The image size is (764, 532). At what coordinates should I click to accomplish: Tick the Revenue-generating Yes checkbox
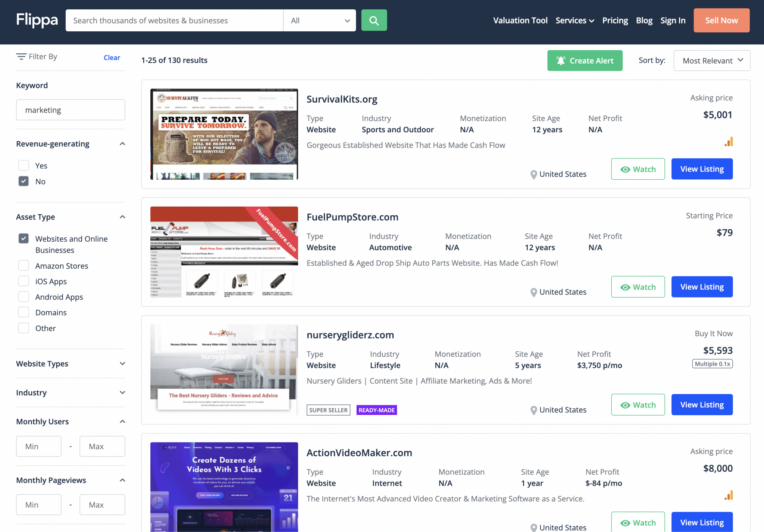(24, 166)
